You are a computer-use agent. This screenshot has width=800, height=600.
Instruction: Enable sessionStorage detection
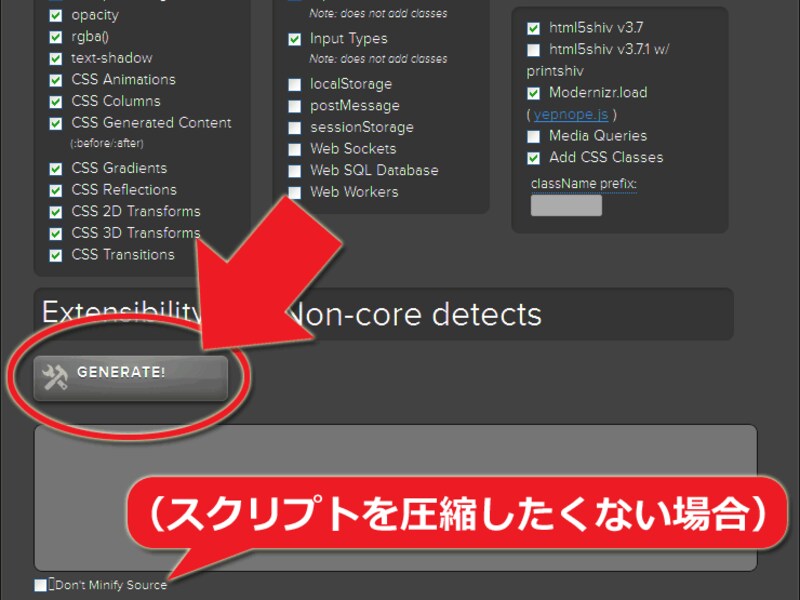(295, 127)
